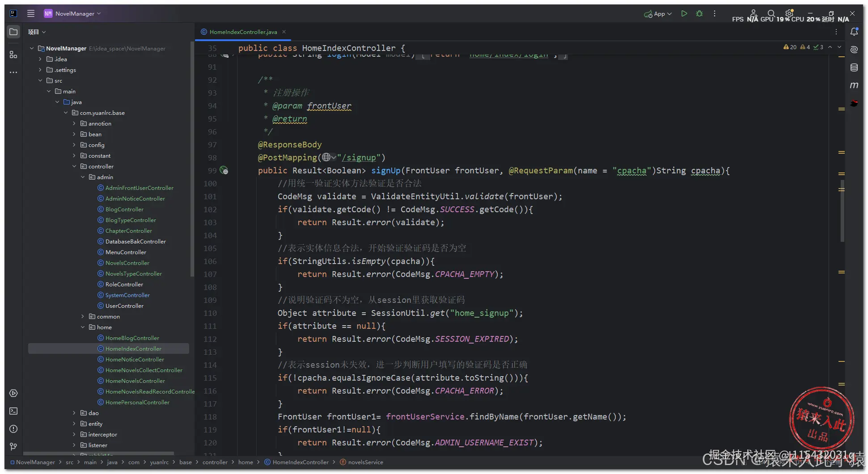Image resolution: width=868 pixels, height=474 pixels.
Task: Open the main hamburger menu
Action: (x=30, y=13)
